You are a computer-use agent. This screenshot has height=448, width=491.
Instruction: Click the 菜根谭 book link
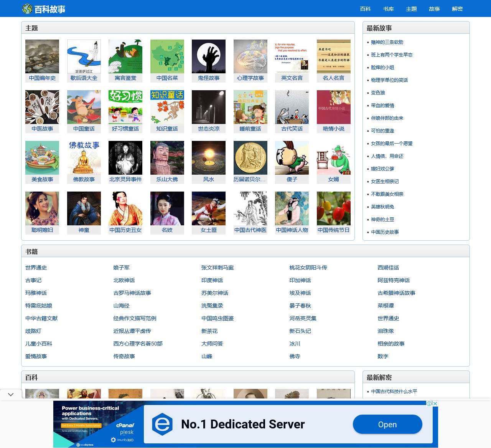(x=386, y=306)
